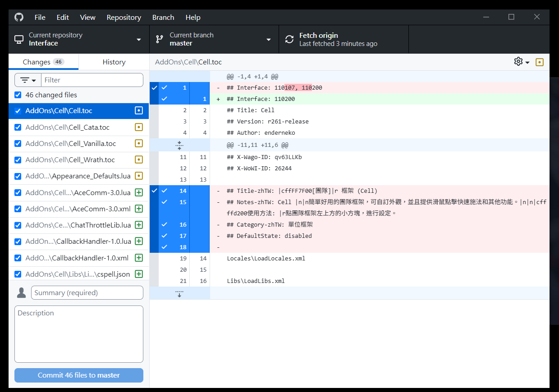Click Fetch origin button
The image size is (559, 392).
click(344, 39)
